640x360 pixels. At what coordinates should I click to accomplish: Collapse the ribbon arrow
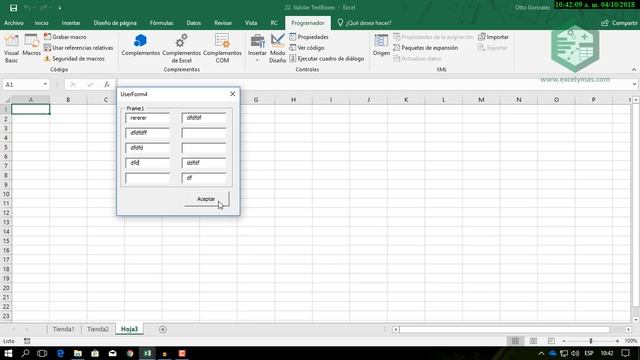pyautogui.click(x=634, y=69)
